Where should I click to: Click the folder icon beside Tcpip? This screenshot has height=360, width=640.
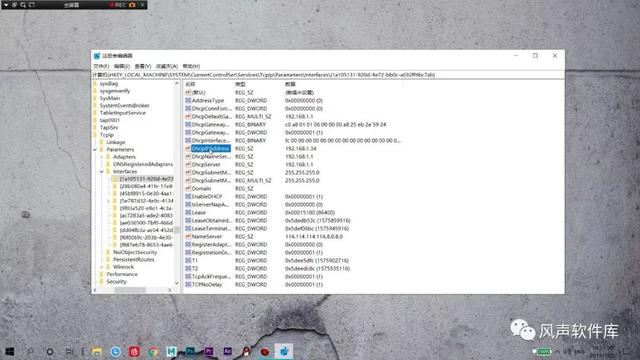point(95,135)
